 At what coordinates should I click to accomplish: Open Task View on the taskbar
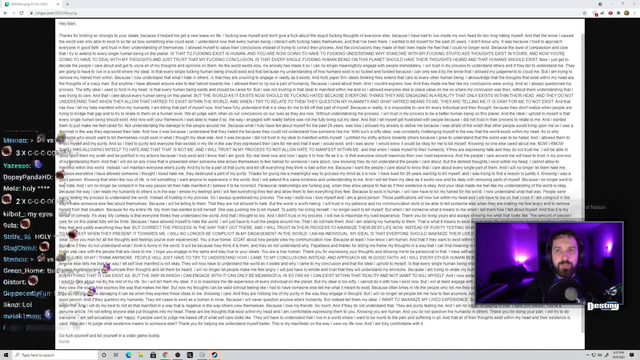click(x=116, y=355)
